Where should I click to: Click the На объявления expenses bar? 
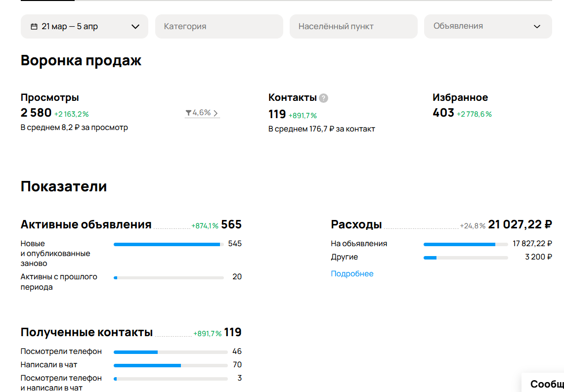coord(465,244)
